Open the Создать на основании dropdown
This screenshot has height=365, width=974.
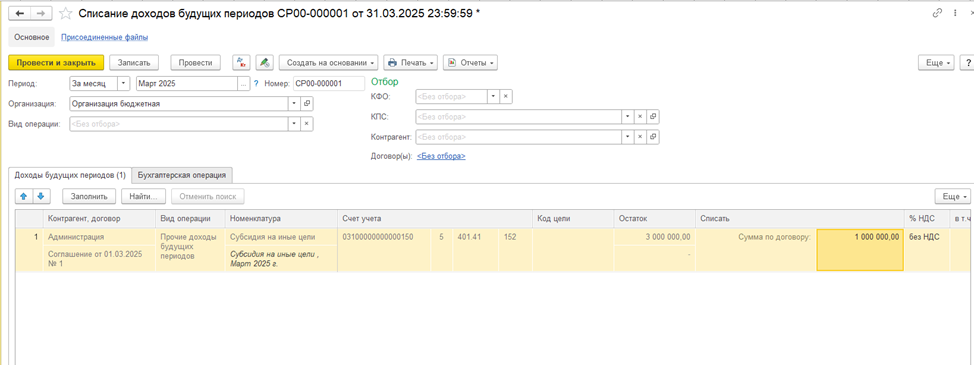click(329, 63)
